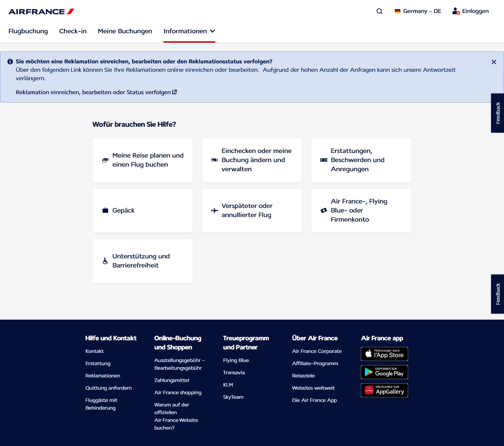The width and height of the screenshot is (504, 446).
Task: Click the icon beside Erstattungen, Beschwerden
Action: tap(324, 160)
